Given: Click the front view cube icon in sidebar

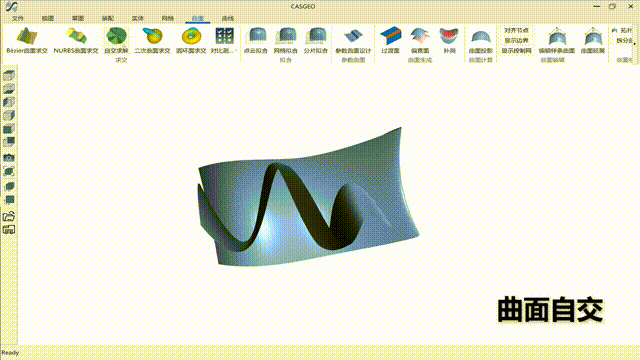Looking at the screenshot, I should tap(9, 129).
